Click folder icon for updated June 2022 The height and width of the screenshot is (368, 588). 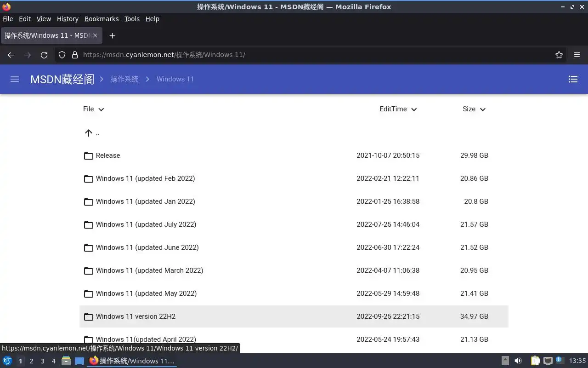(x=89, y=248)
